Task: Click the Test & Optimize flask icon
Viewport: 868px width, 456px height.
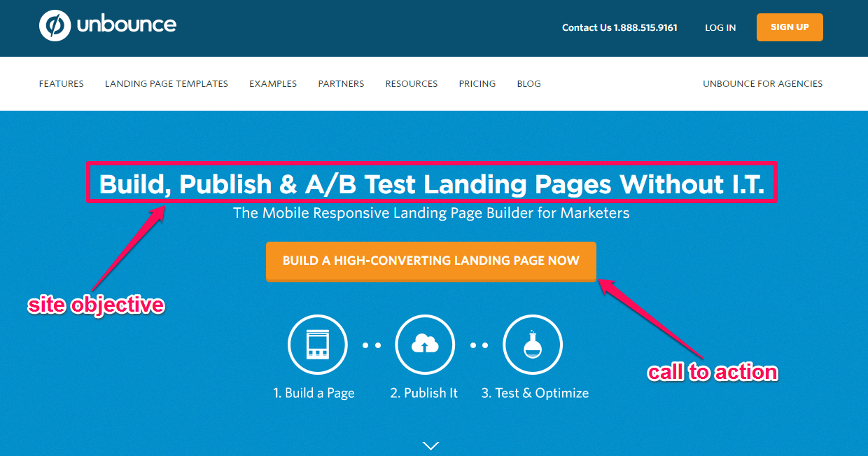Action: pyautogui.click(x=533, y=345)
